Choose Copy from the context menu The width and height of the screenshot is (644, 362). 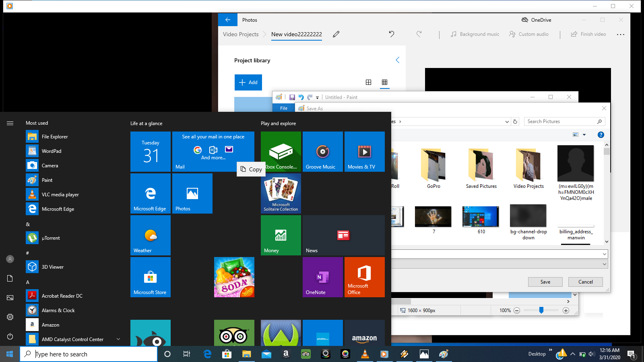click(251, 169)
